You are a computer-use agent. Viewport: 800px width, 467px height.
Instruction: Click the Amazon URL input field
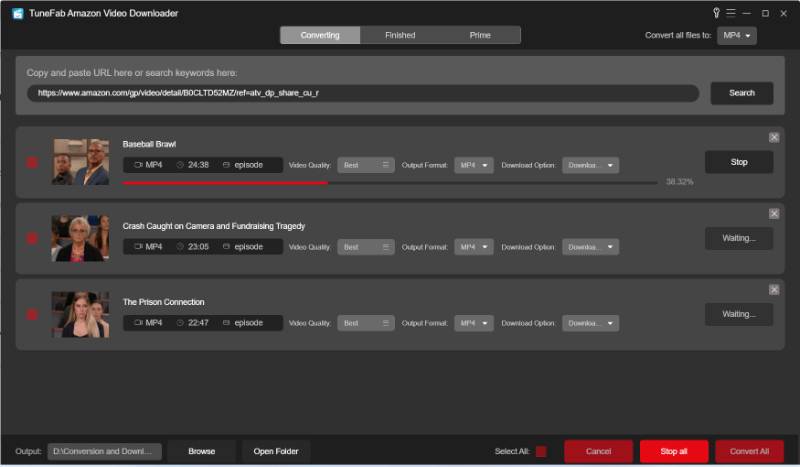[363, 93]
